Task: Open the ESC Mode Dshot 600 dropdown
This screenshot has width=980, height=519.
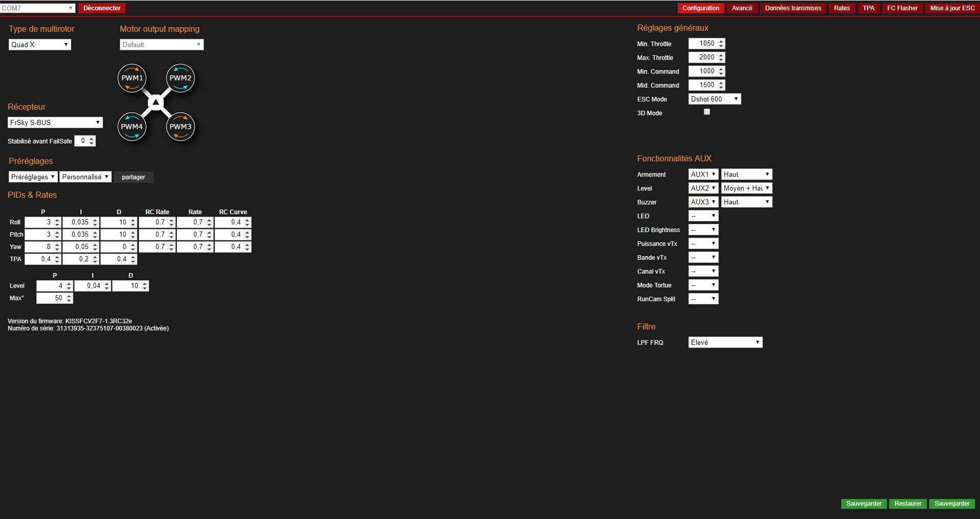Action: tap(714, 99)
